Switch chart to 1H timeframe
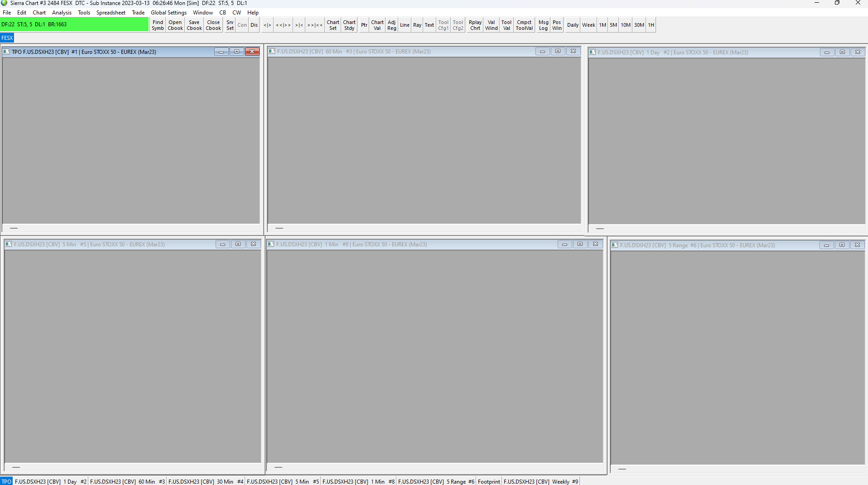This screenshot has width=868, height=485. click(651, 25)
